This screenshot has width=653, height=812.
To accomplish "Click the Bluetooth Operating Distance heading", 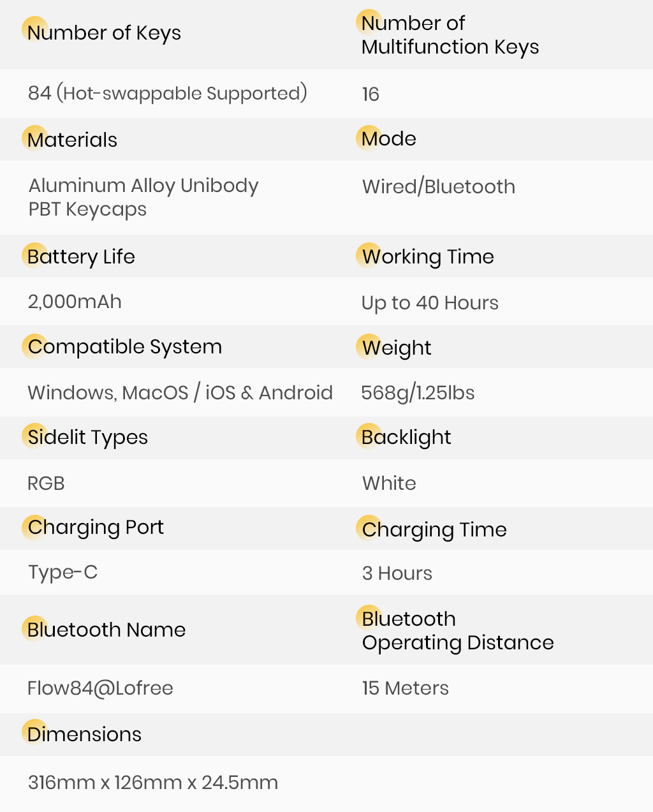I will coord(457,631).
